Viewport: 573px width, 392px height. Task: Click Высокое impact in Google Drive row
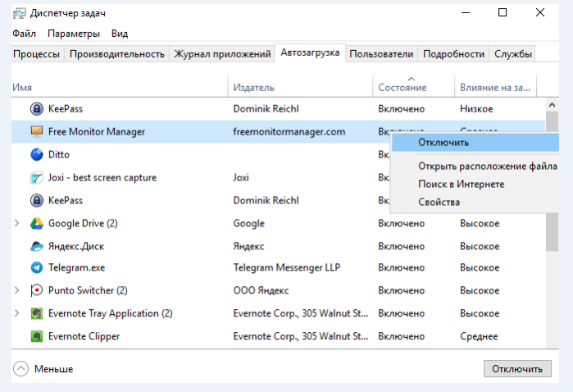pyautogui.click(x=480, y=223)
